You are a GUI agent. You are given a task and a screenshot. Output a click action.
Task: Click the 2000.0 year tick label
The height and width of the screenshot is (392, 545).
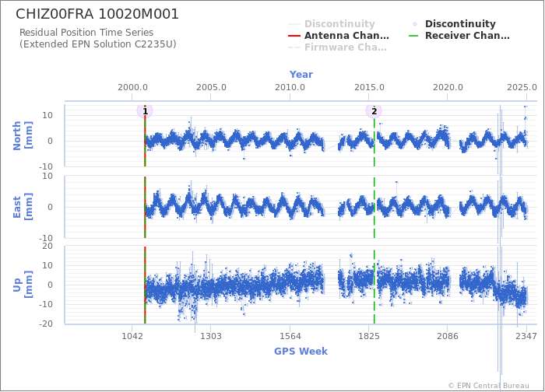pos(132,87)
